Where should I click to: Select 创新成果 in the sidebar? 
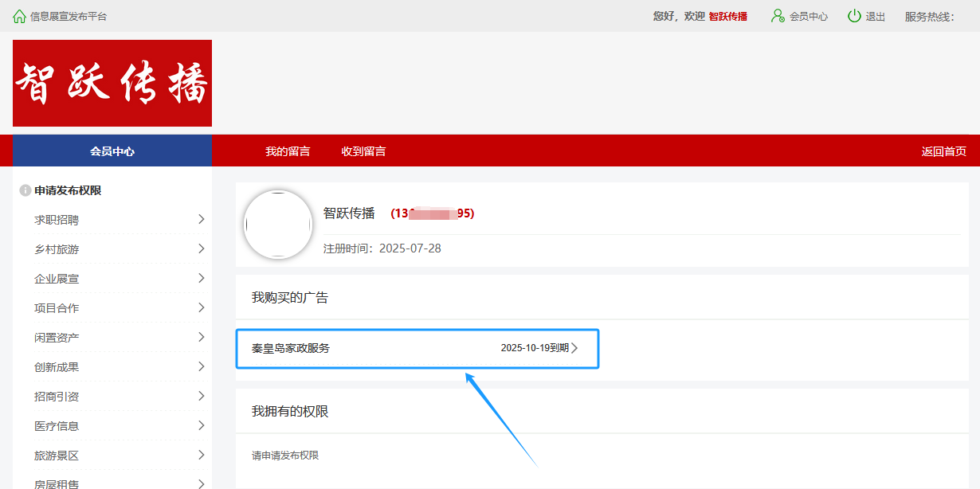[x=57, y=367]
